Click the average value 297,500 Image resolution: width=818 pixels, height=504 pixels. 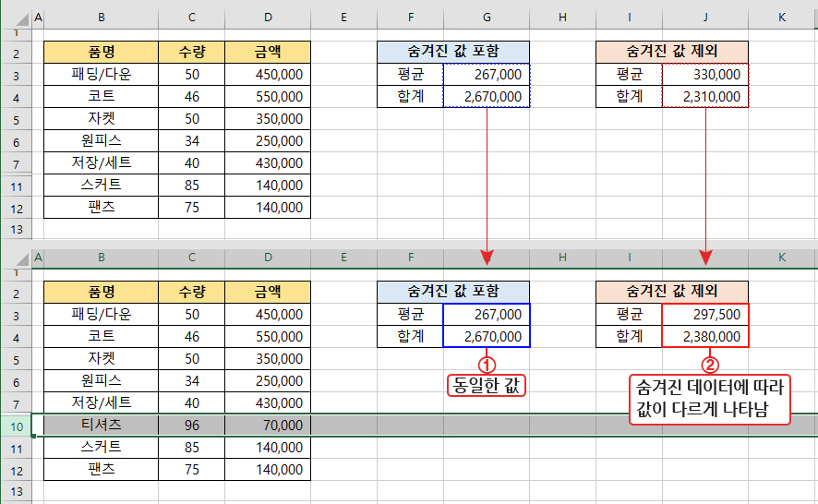705,315
